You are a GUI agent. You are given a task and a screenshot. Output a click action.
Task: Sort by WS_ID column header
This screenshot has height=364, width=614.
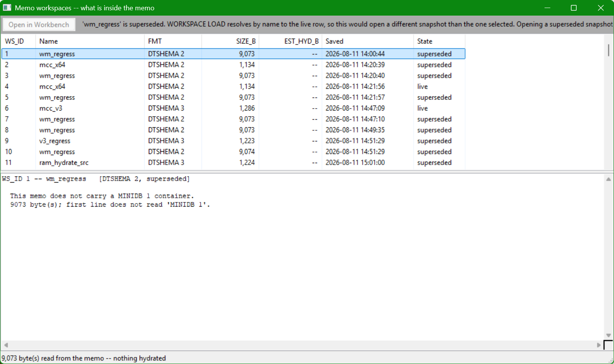[x=18, y=41]
